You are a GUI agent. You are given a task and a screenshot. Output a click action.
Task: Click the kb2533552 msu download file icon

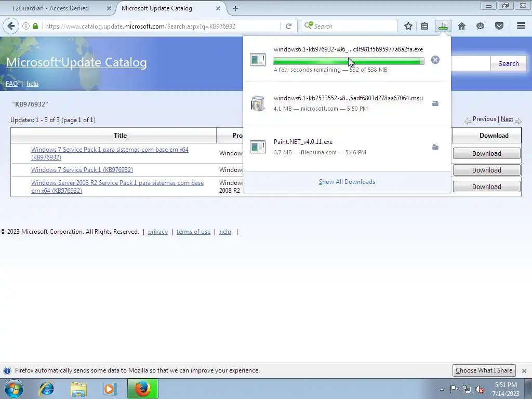coord(258,103)
